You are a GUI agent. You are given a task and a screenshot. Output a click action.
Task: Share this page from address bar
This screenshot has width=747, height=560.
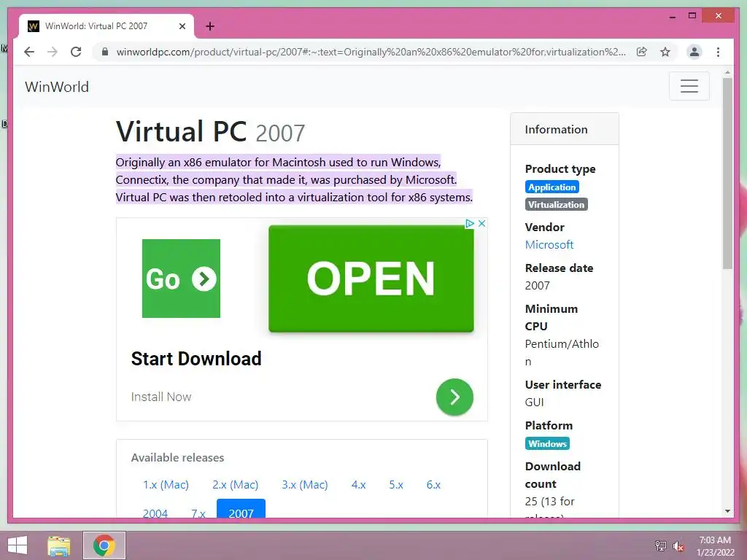click(642, 52)
